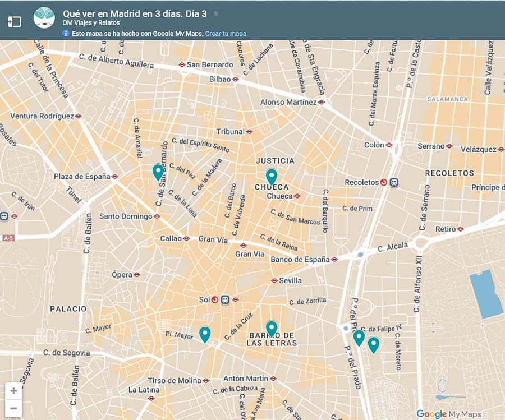
Task: Zoom in with the plus button
Action: pos(13,391)
